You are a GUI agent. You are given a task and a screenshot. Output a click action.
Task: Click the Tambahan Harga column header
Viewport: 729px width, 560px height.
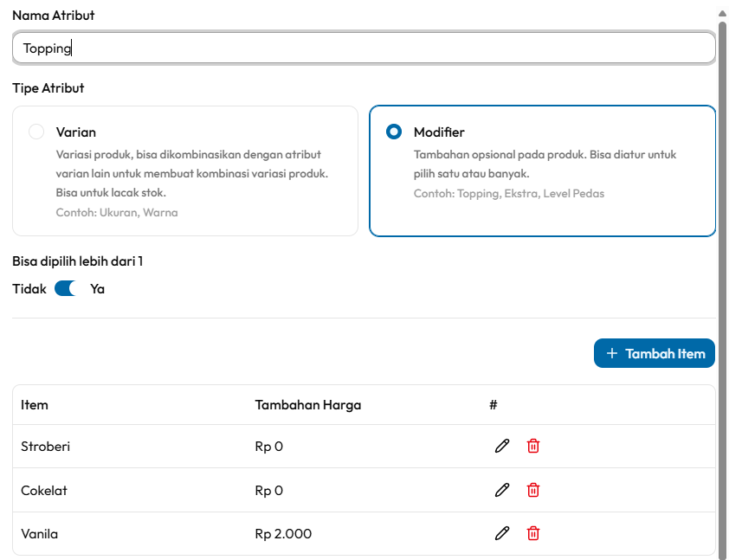[x=307, y=405]
